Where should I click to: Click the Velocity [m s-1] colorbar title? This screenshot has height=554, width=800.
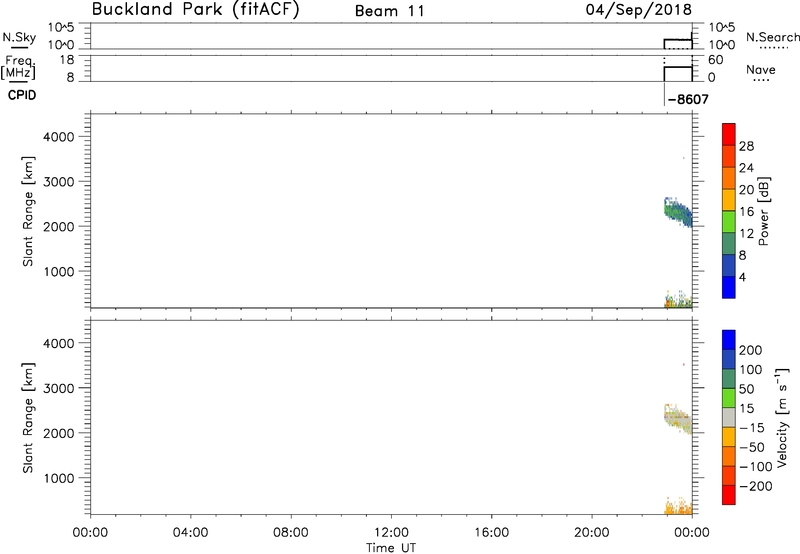[x=782, y=417]
